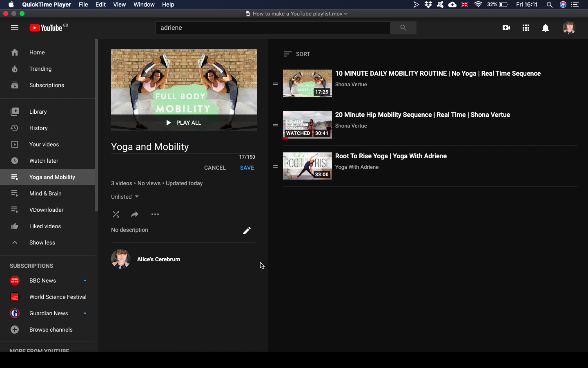Click the search magnifier button

(403, 28)
